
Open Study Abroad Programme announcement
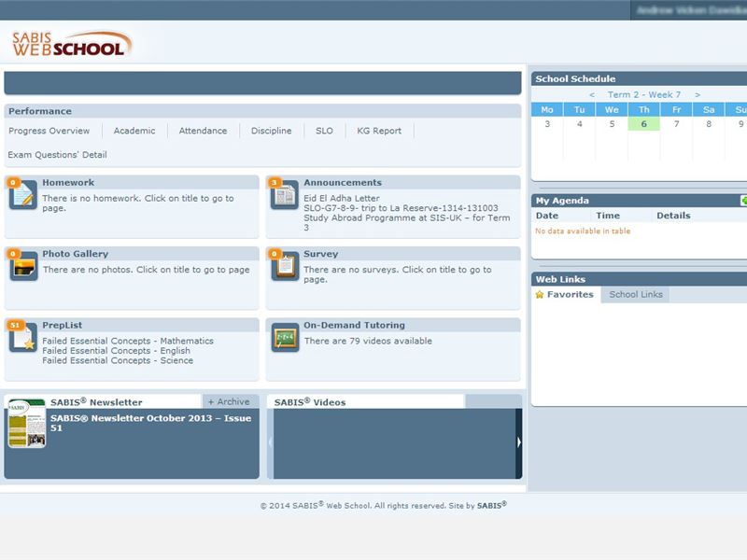tap(407, 223)
